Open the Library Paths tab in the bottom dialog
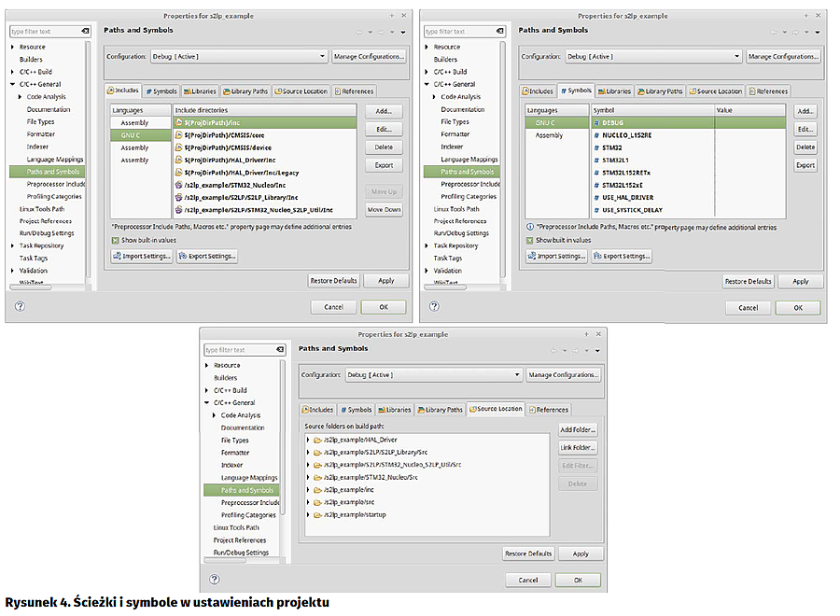 pos(440,410)
